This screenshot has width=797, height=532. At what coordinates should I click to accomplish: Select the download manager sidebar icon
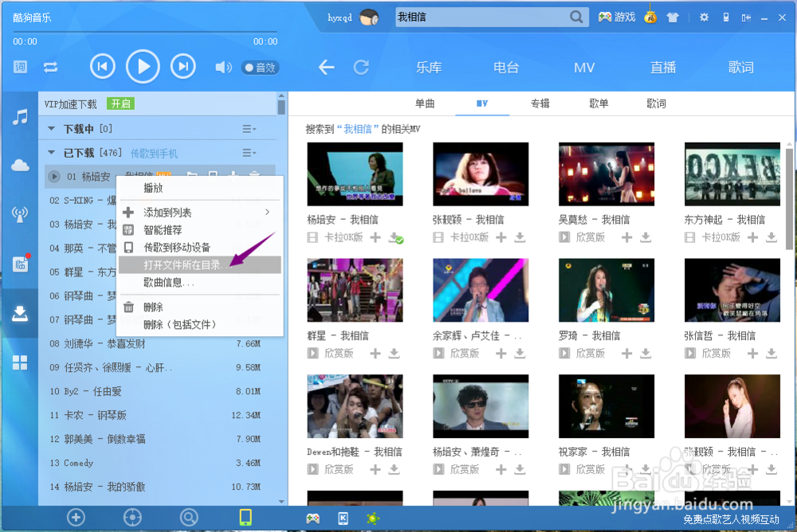20,312
